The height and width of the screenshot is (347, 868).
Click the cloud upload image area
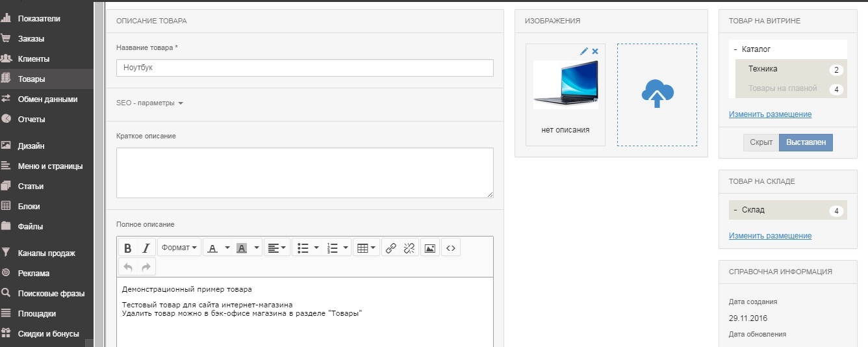tap(657, 95)
